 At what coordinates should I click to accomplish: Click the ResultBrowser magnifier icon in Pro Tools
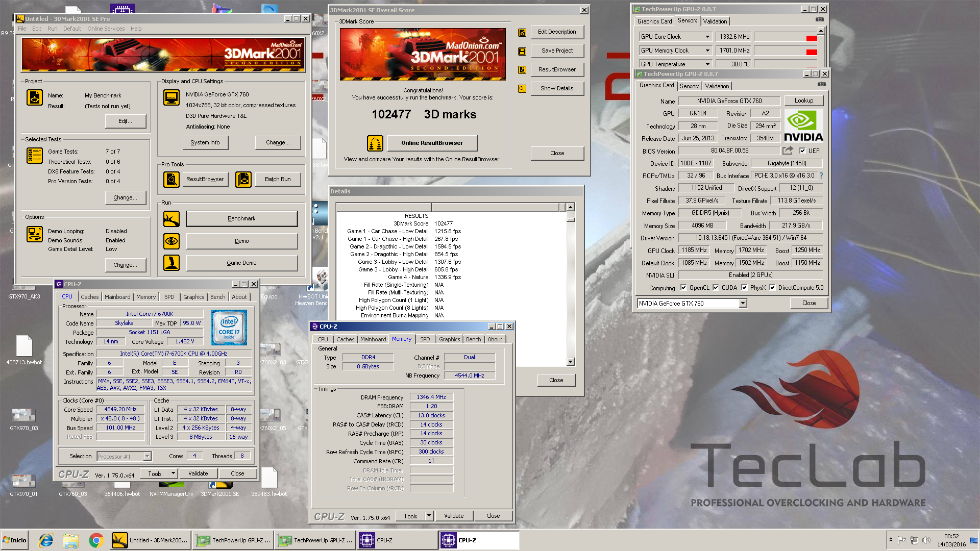(171, 179)
